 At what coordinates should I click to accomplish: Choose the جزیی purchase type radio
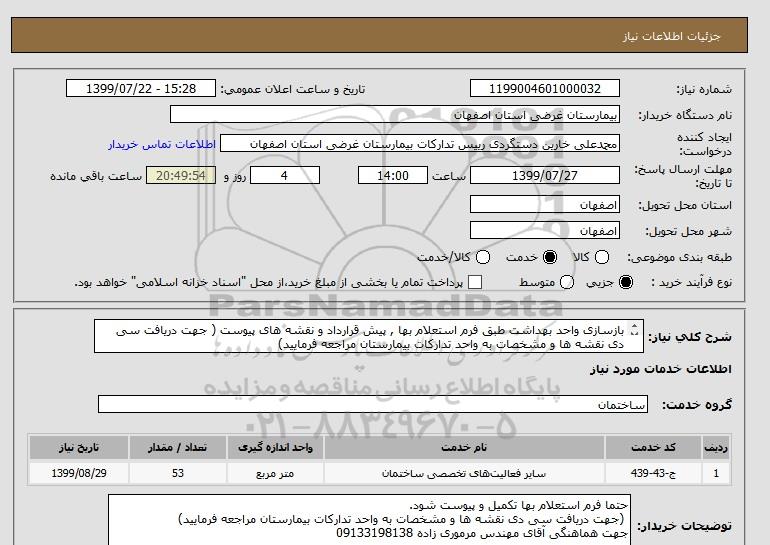(x=626, y=282)
